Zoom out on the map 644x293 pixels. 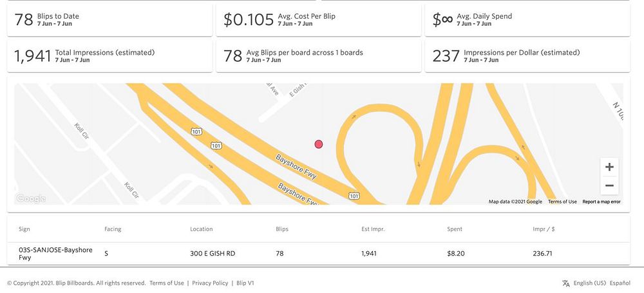tap(609, 185)
